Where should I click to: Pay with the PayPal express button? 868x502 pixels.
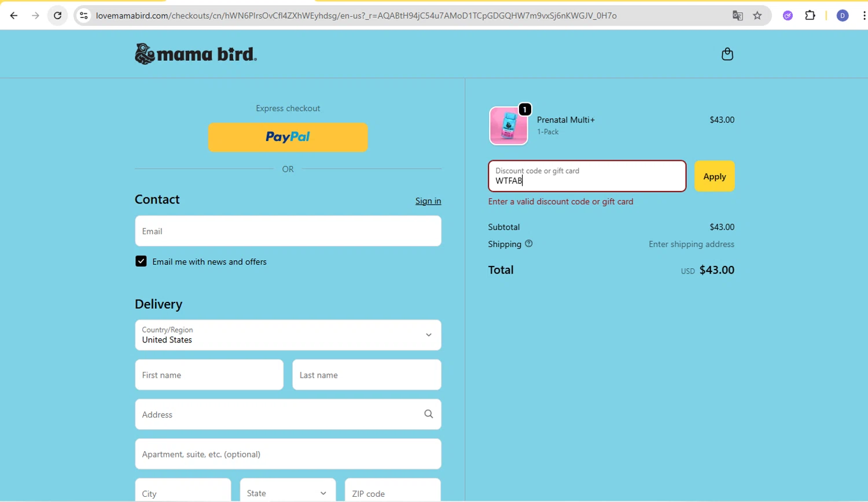288,137
